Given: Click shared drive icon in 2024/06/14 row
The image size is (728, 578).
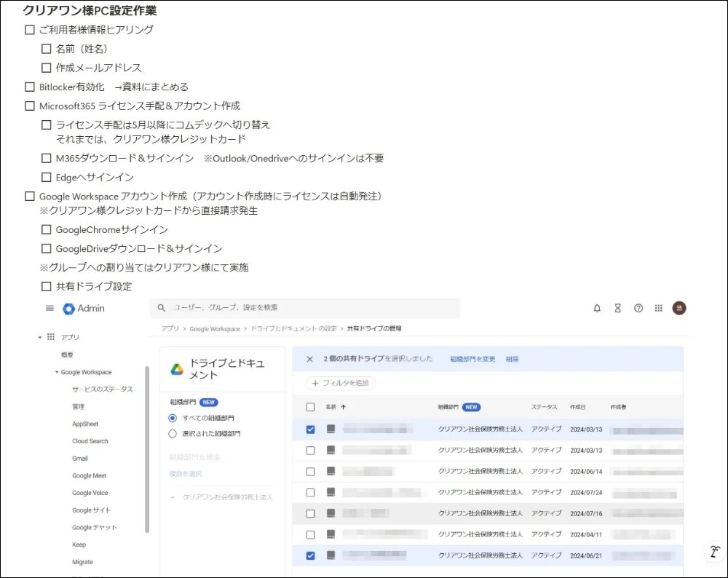Looking at the screenshot, I should 331,471.
